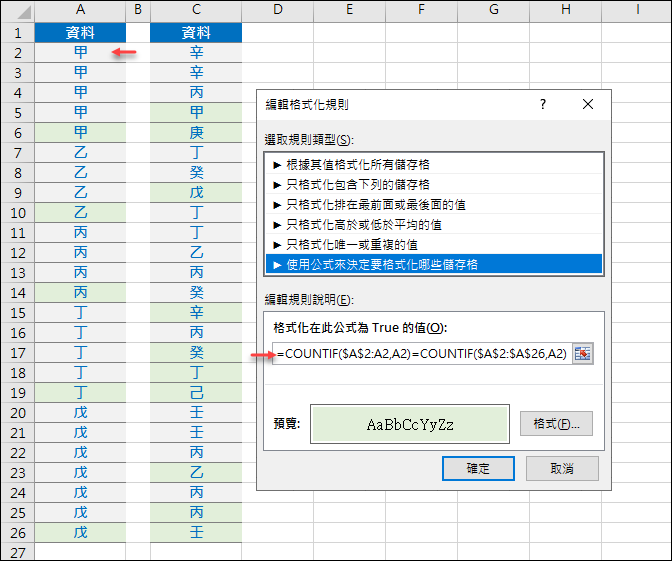Select rule type 只格式化唯一或重複的值

(434, 244)
